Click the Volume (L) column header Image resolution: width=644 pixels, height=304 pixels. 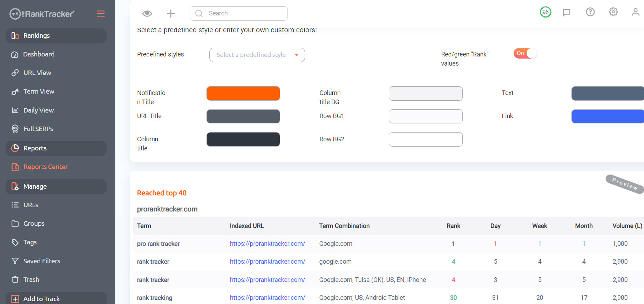pos(628,226)
